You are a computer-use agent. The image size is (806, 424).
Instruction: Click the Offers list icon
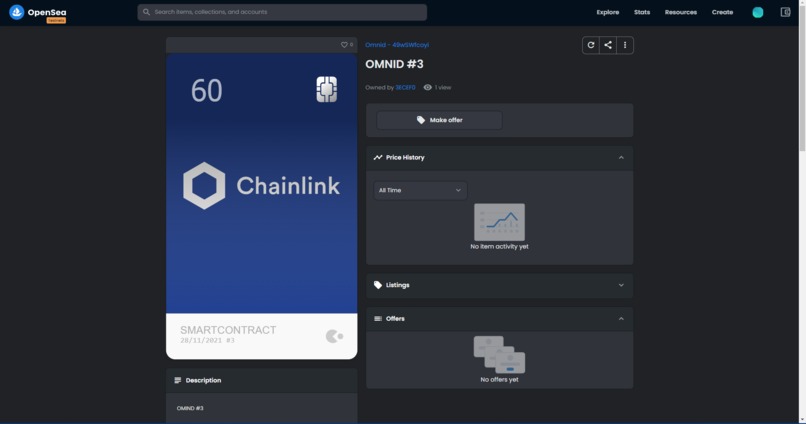(378, 319)
